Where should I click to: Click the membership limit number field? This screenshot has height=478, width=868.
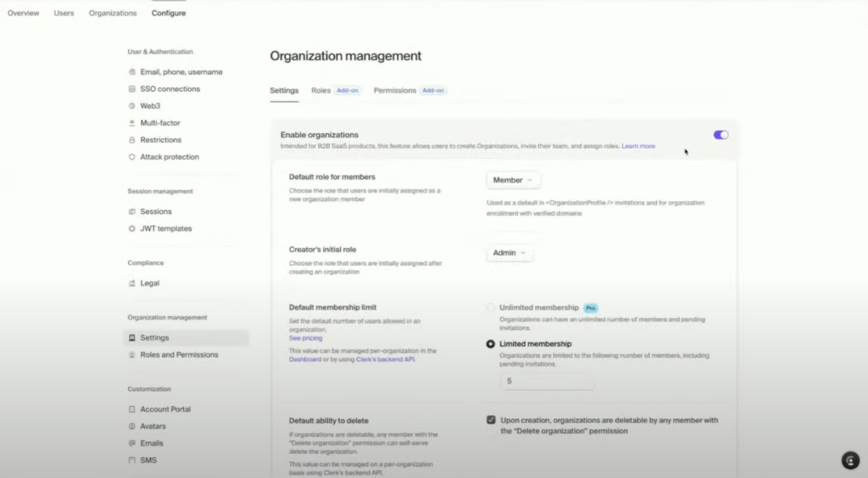pyautogui.click(x=547, y=381)
